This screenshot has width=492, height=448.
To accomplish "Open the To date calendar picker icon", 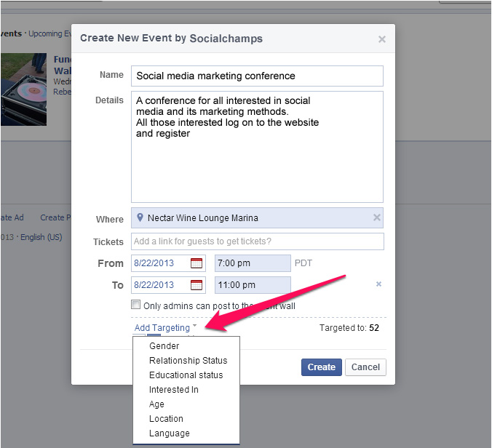I will (197, 285).
